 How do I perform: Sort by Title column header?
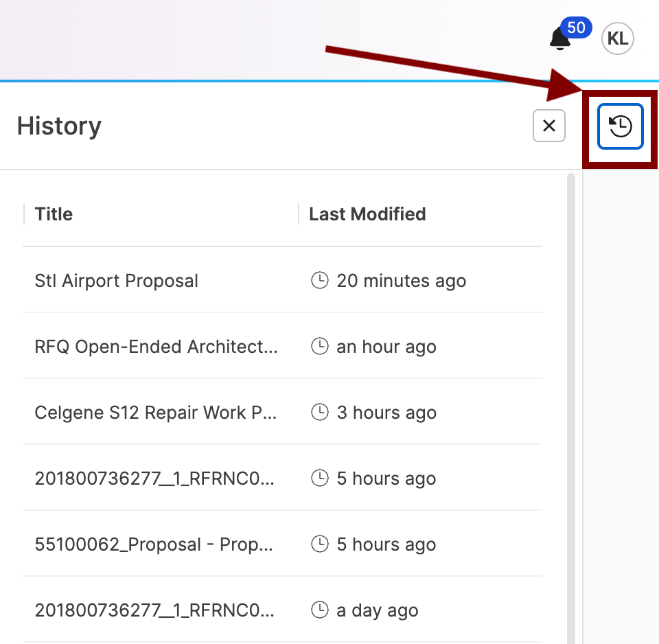pos(54,214)
